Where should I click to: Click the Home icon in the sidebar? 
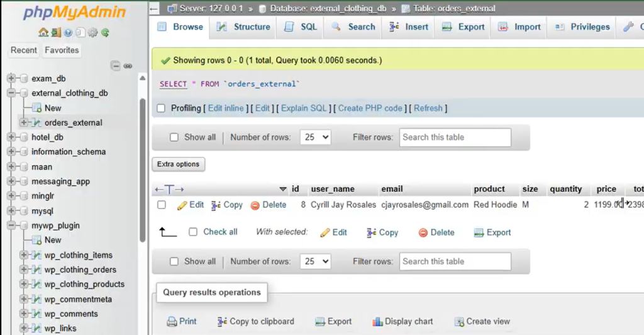pos(43,33)
